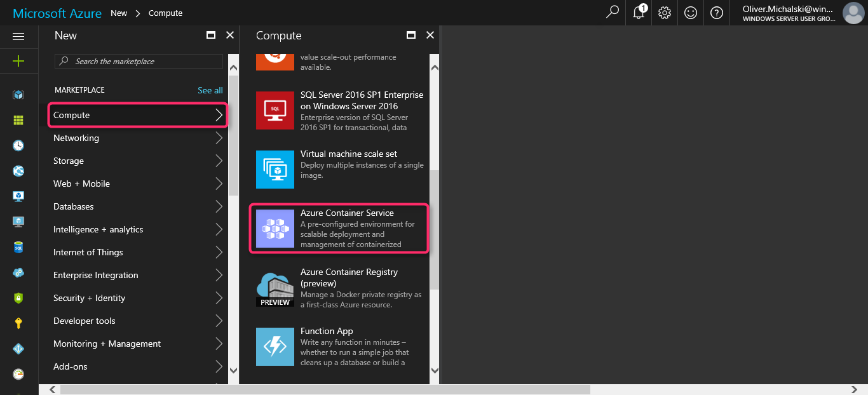Click the Azure Container Service icon
The image size is (868, 395).
[275, 229]
